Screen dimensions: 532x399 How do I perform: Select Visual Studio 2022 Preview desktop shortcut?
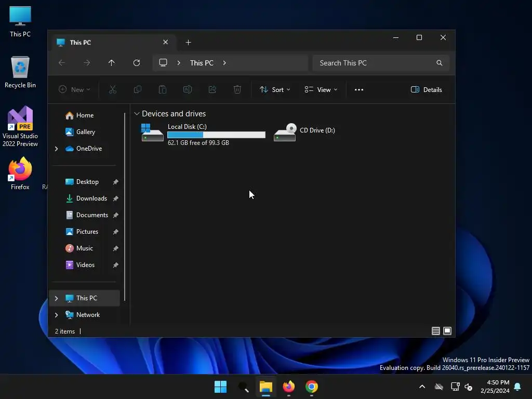[20, 126]
